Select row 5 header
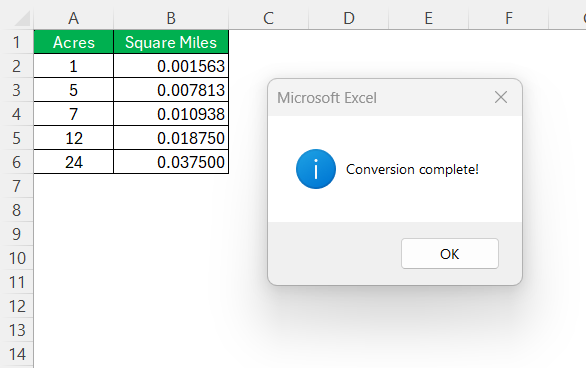Screen dimensions: 586x368 (16, 137)
